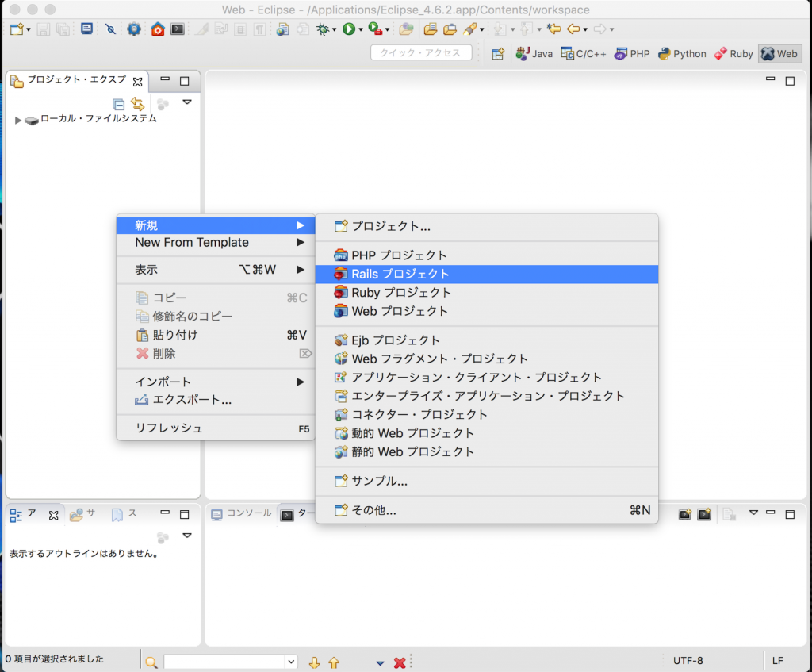Select その他... in submenu
812x672 pixels.
tap(486, 510)
